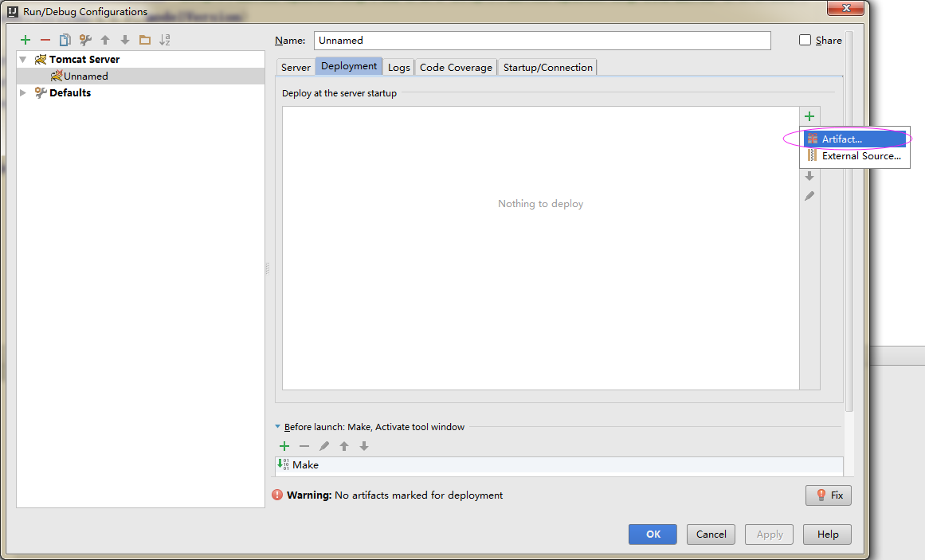
Task: Create new folder for configurations
Action: [x=144, y=40]
